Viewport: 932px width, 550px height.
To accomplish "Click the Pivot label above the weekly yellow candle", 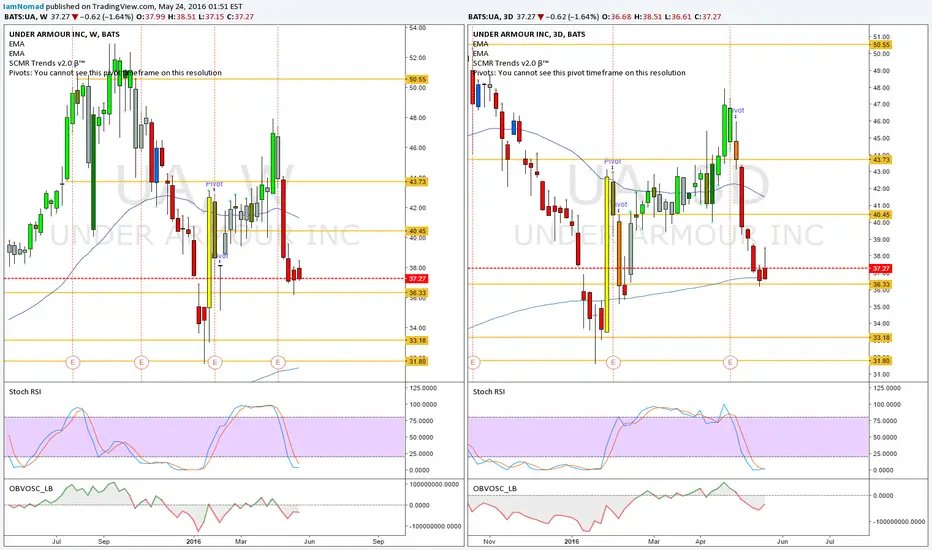I will [214, 184].
